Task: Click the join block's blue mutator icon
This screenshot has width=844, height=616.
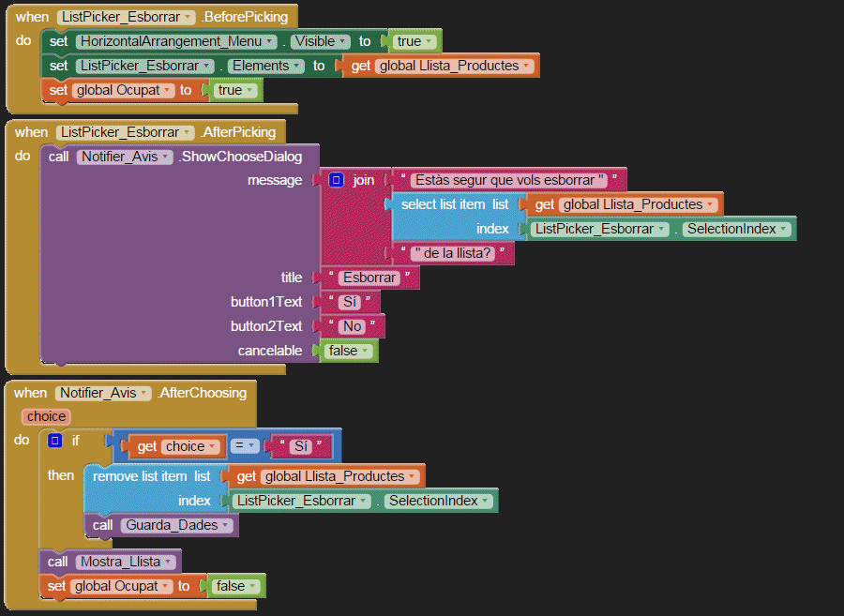Action: (337, 180)
